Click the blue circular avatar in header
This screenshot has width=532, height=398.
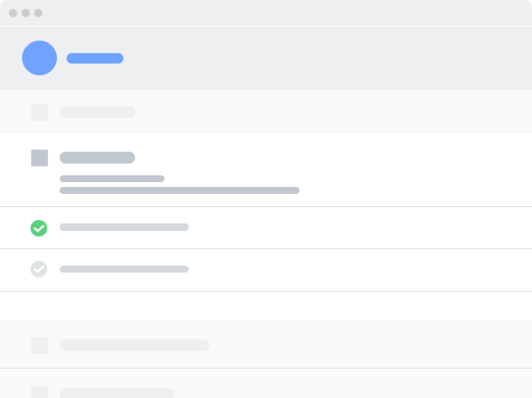coord(39,58)
